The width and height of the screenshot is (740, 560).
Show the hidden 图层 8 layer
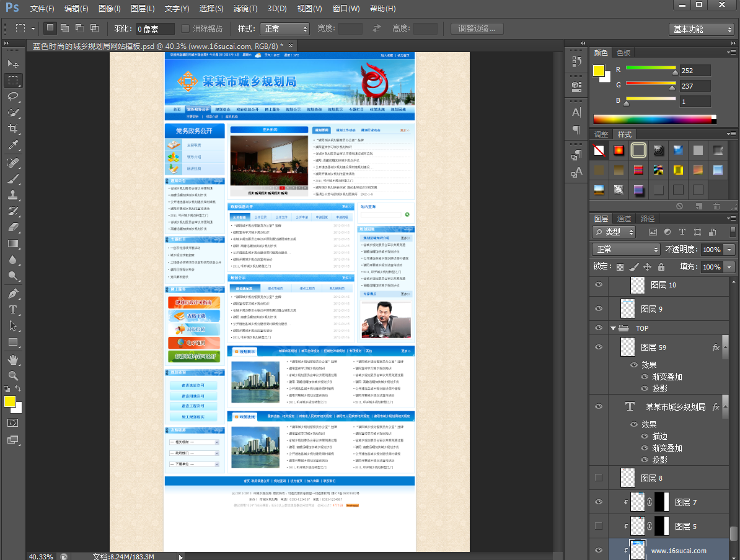598,478
